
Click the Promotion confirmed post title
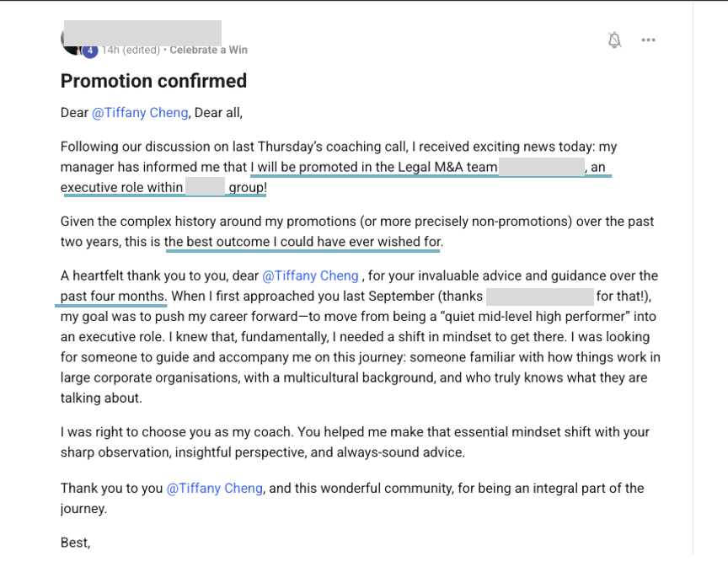(153, 81)
